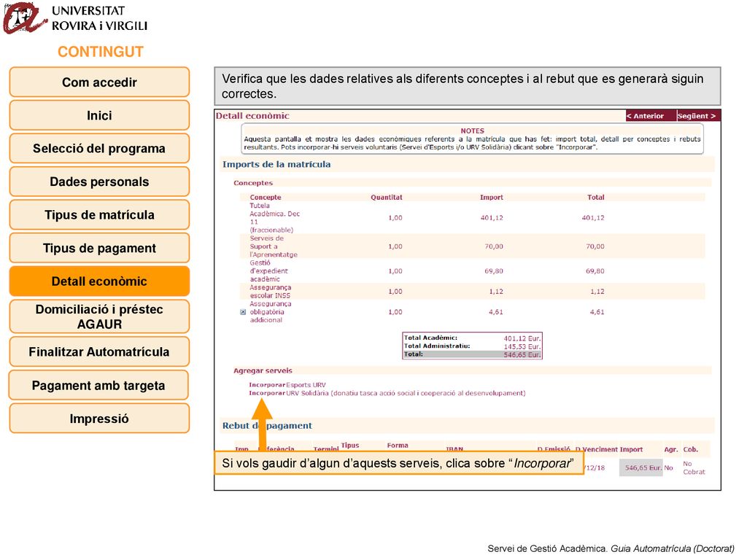The width and height of the screenshot is (747, 560).
Task: Open the Tipus de matrícula section
Action: click(99, 215)
